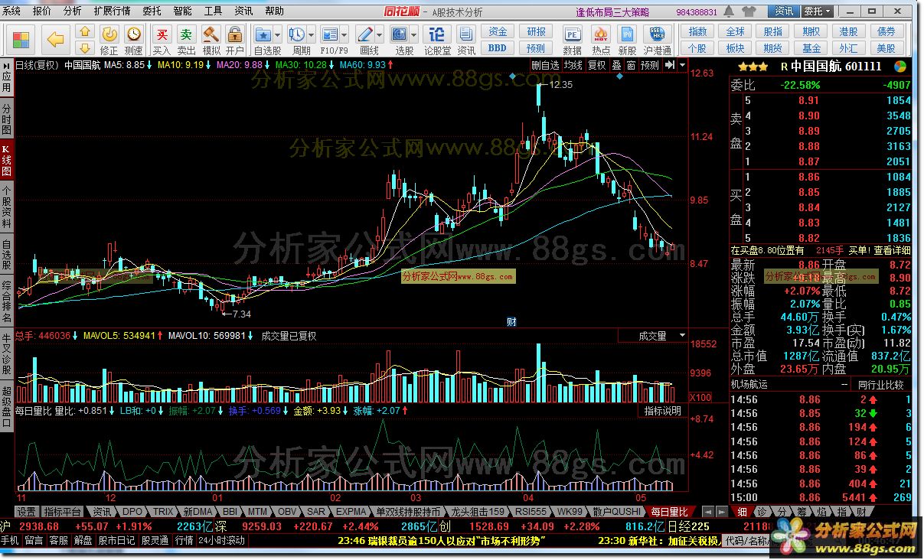Click the 开户 open account lock icon
Viewport: 924px width, 560px height.
(x=235, y=40)
